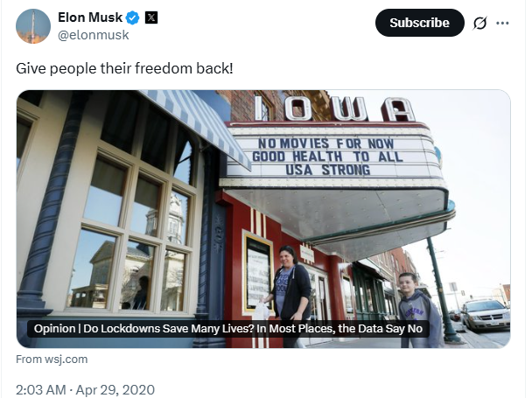532x398 pixels.
Task: Click the blue verified checkmark badge
Action: pos(132,17)
